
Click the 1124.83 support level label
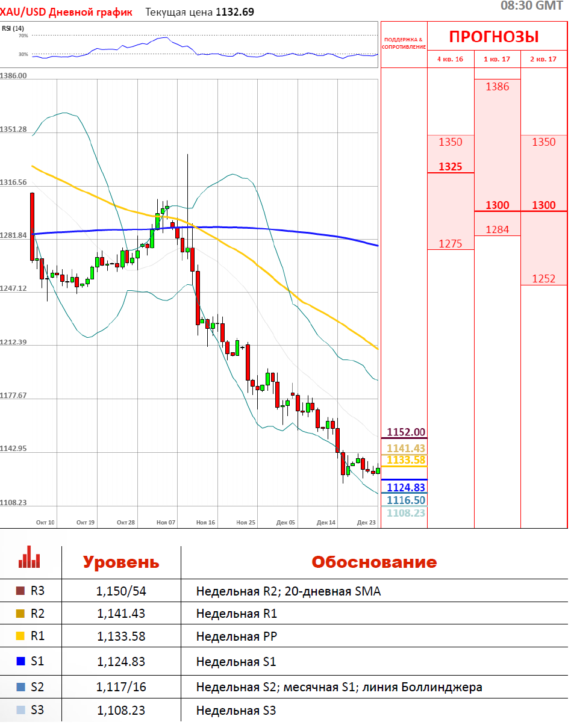pyautogui.click(x=405, y=488)
